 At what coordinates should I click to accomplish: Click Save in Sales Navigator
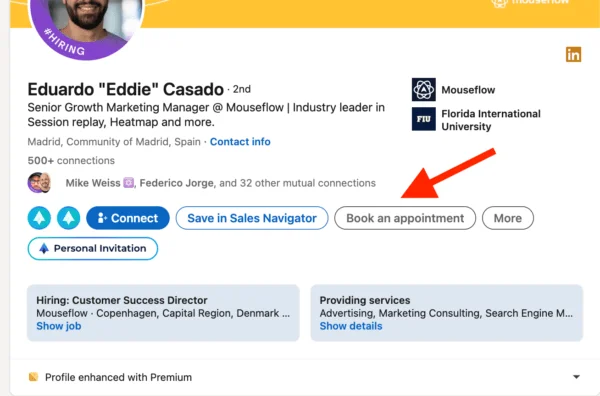252,218
